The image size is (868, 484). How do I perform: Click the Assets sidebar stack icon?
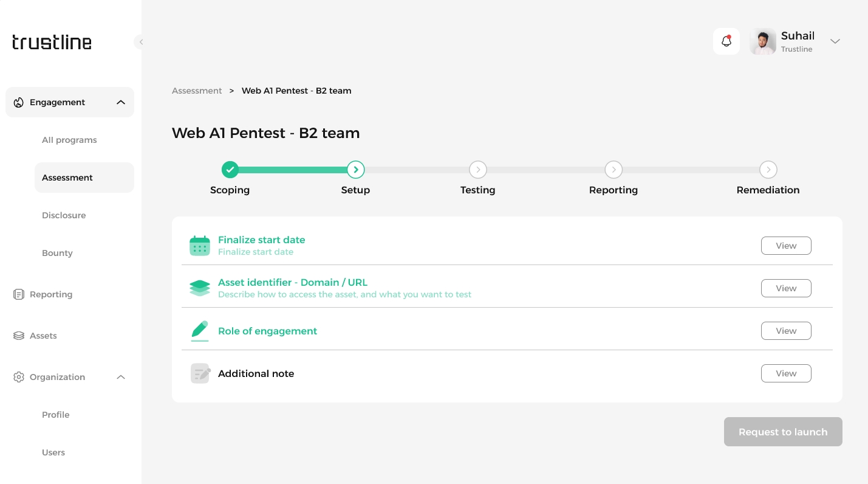tap(19, 336)
